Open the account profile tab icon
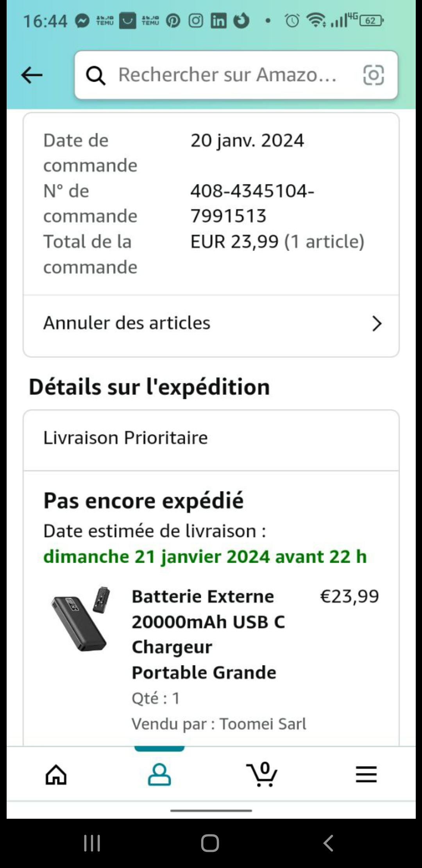The width and height of the screenshot is (422, 868). pyautogui.click(x=159, y=775)
